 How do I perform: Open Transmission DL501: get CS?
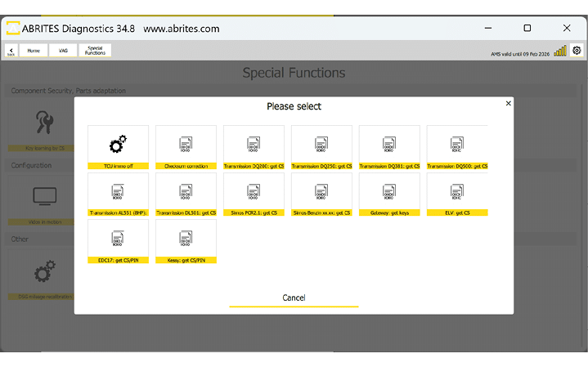[x=186, y=195]
